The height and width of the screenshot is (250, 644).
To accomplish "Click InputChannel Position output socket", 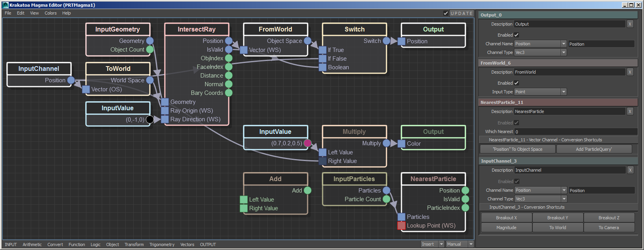I will coord(71,80).
